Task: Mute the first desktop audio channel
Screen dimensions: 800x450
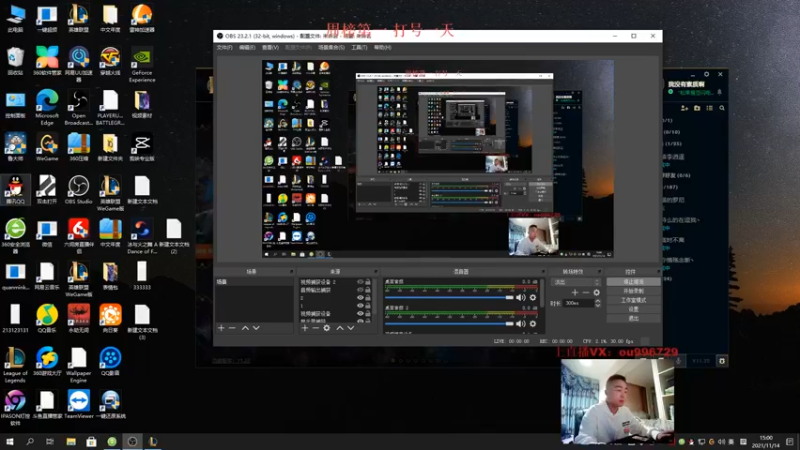Action: 520,297
